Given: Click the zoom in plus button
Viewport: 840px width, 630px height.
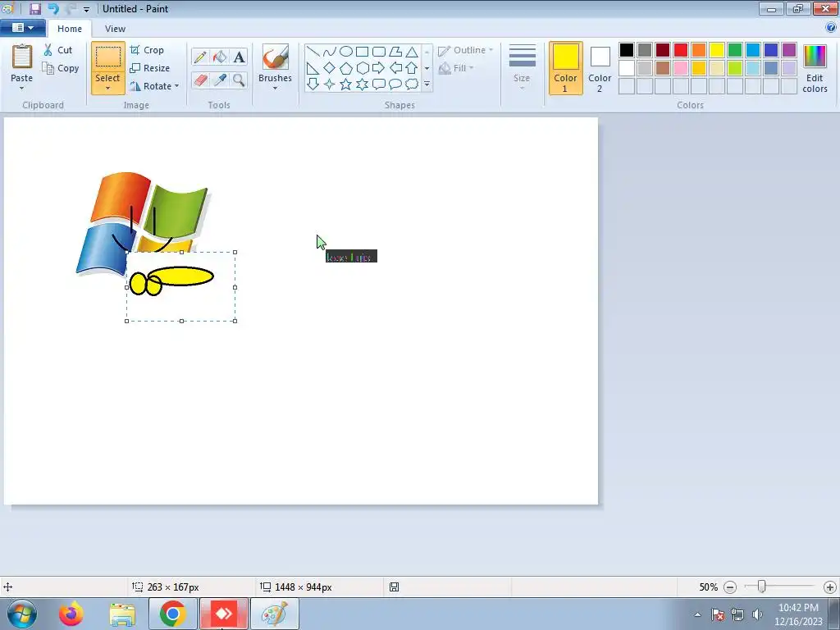Looking at the screenshot, I should tap(830, 587).
